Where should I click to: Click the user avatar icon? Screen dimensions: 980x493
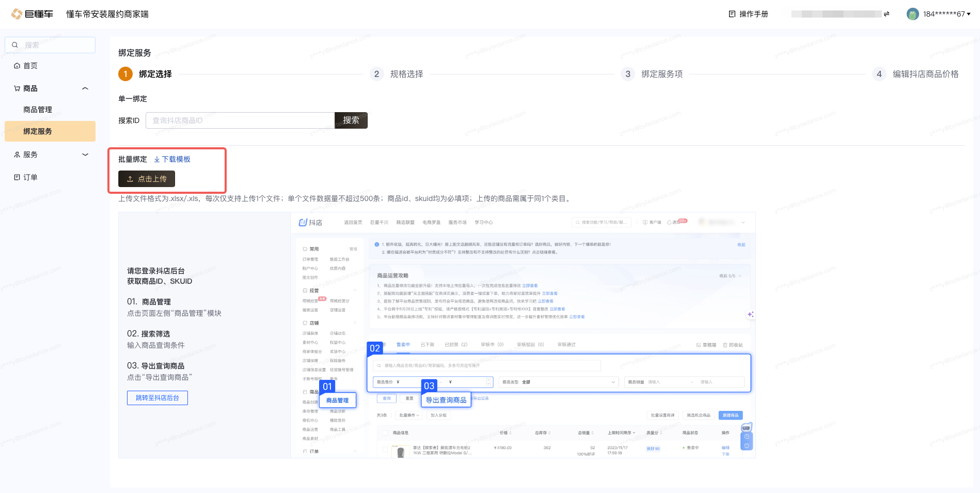pos(912,14)
